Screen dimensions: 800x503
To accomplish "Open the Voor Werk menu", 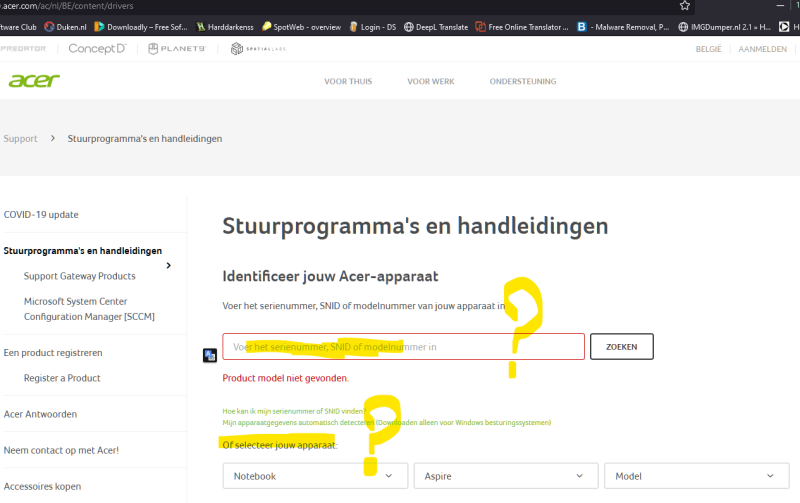I will pyautogui.click(x=430, y=81).
